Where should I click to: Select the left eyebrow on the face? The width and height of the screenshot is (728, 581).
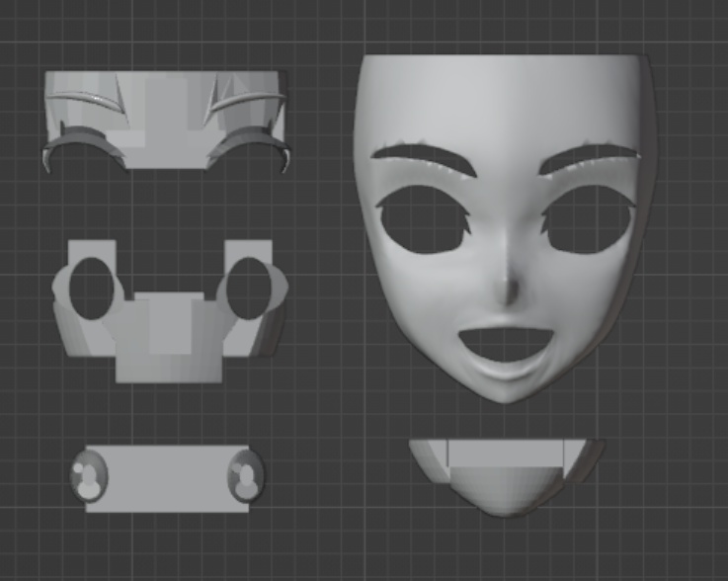point(424,159)
